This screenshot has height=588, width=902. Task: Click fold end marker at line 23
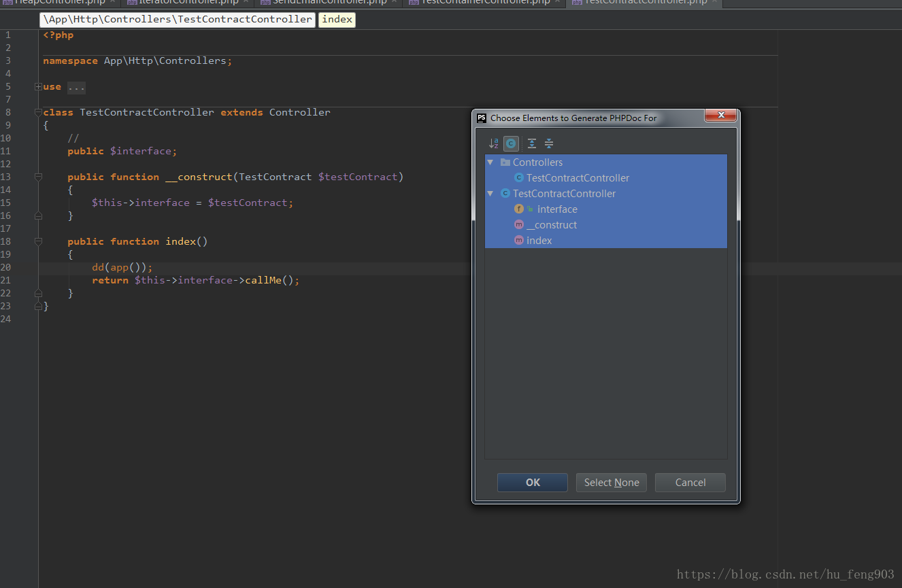pyautogui.click(x=39, y=307)
